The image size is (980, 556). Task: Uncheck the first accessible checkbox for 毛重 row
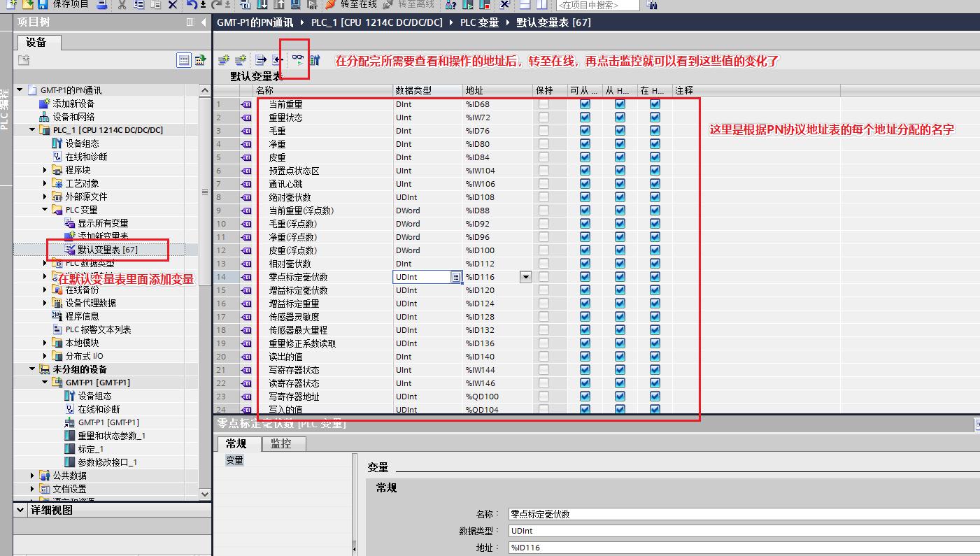[585, 131]
